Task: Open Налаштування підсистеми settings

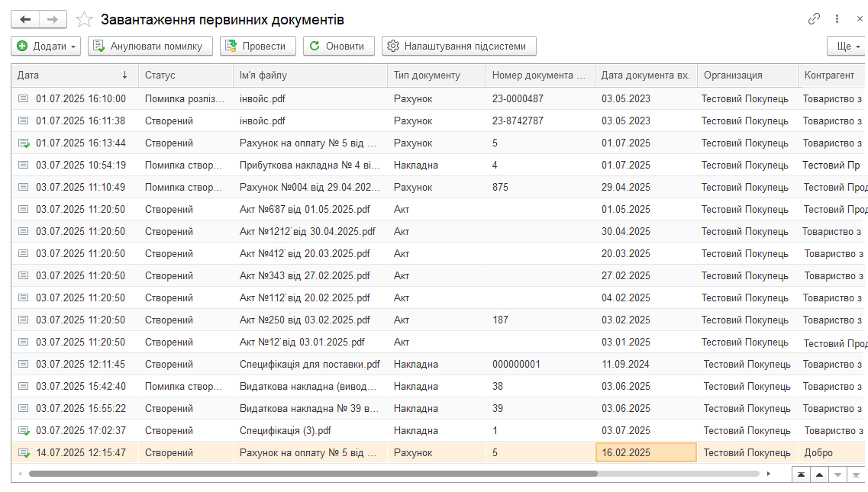Action: coord(458,46)
